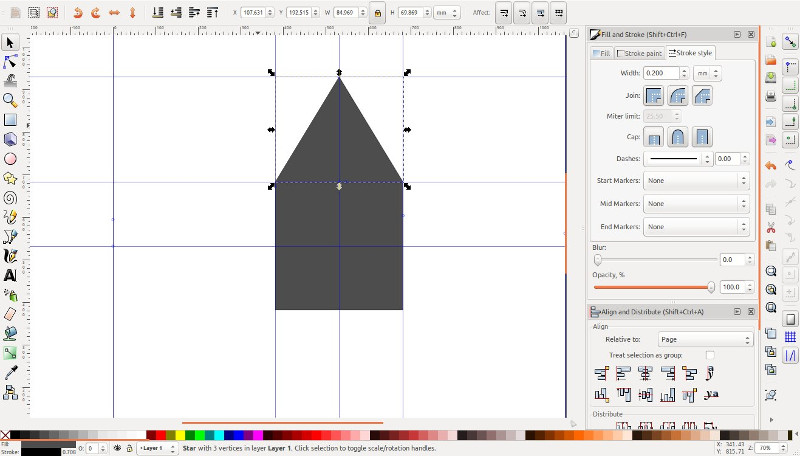Select the Bezier pen tool
This screenshot has height=456, width=800.
tap(10, 237)
